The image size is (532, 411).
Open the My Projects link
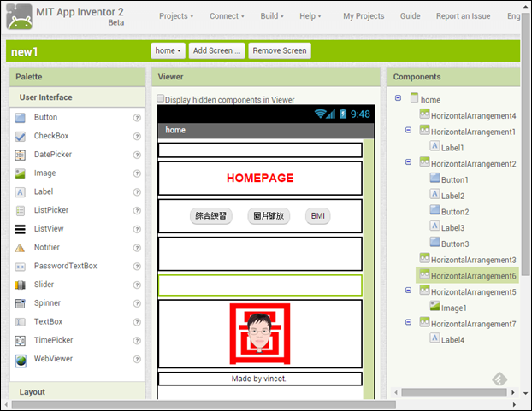(x=364, y=16)
